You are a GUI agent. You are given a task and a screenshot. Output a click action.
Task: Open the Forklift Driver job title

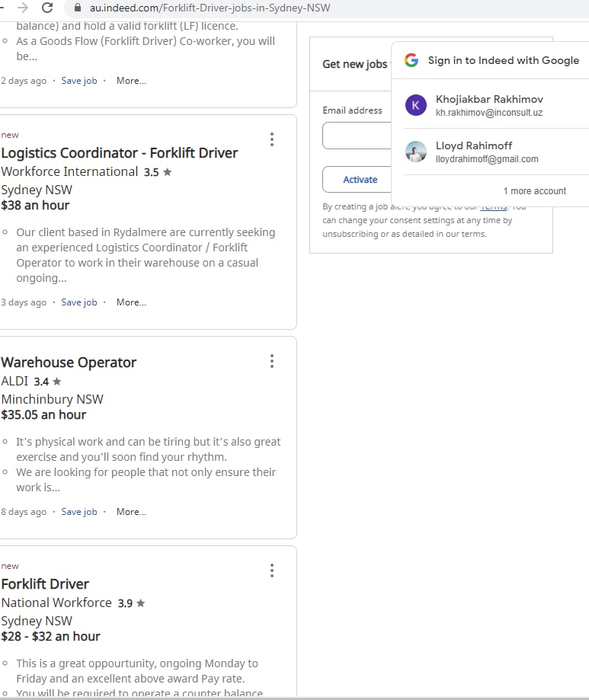coord(45,584)
